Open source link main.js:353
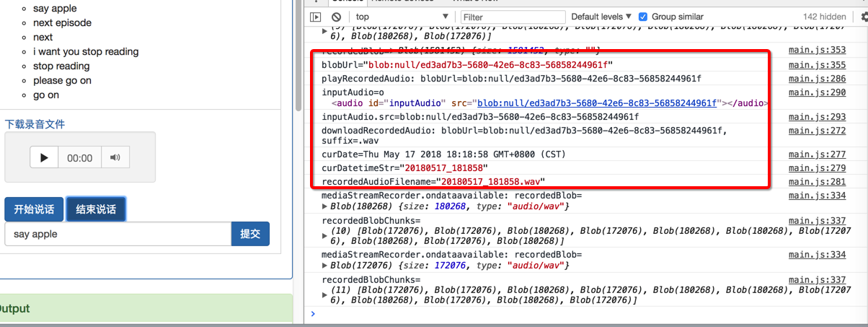Viewport: 868px width, 327px height. (818, 50)
